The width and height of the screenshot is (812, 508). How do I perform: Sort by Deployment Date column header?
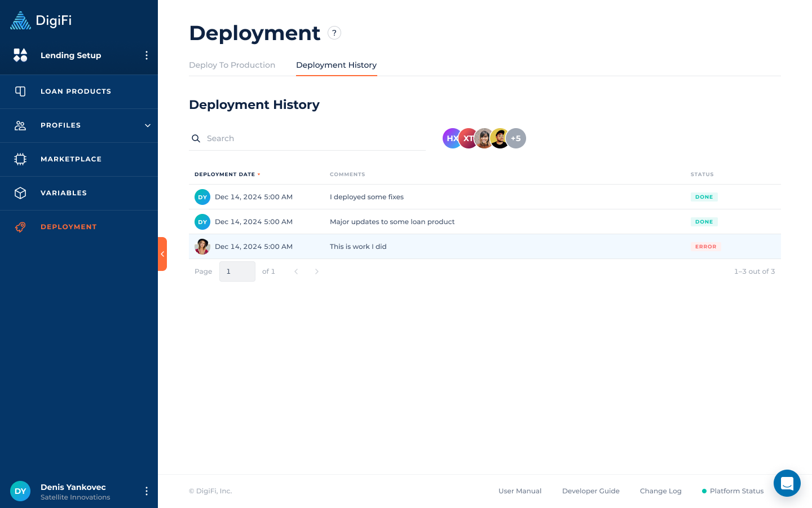(227, 174)
